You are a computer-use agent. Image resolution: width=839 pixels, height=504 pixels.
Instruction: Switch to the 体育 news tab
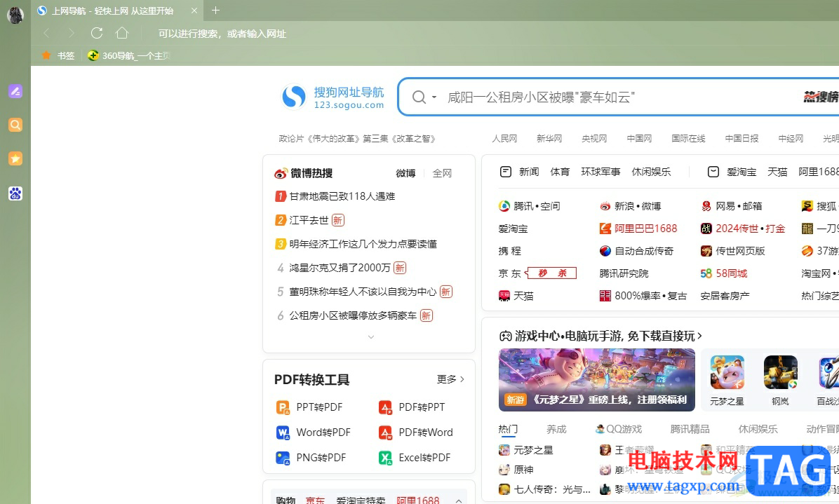(560, 171)
